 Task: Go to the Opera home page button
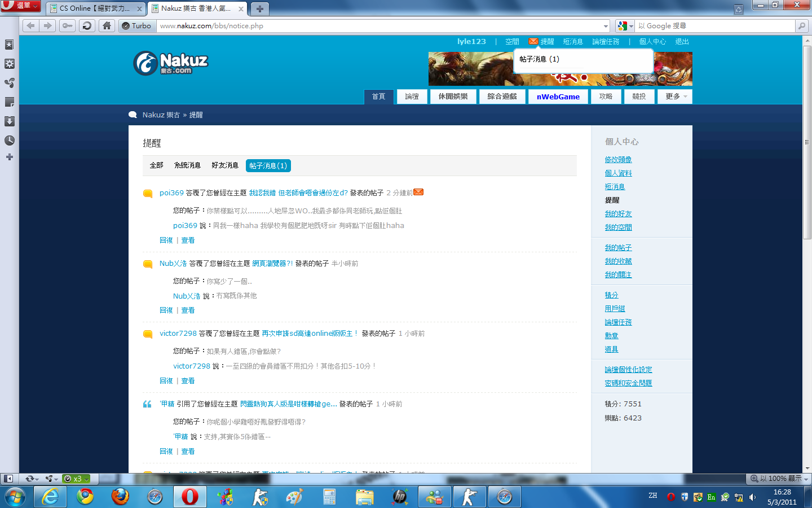[x=107, y=25]
